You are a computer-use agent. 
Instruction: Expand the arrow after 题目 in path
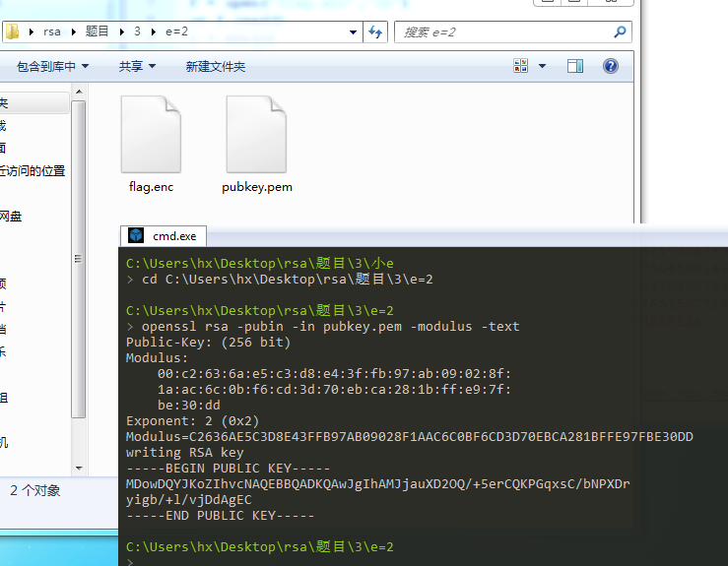[x=121, y=32]
